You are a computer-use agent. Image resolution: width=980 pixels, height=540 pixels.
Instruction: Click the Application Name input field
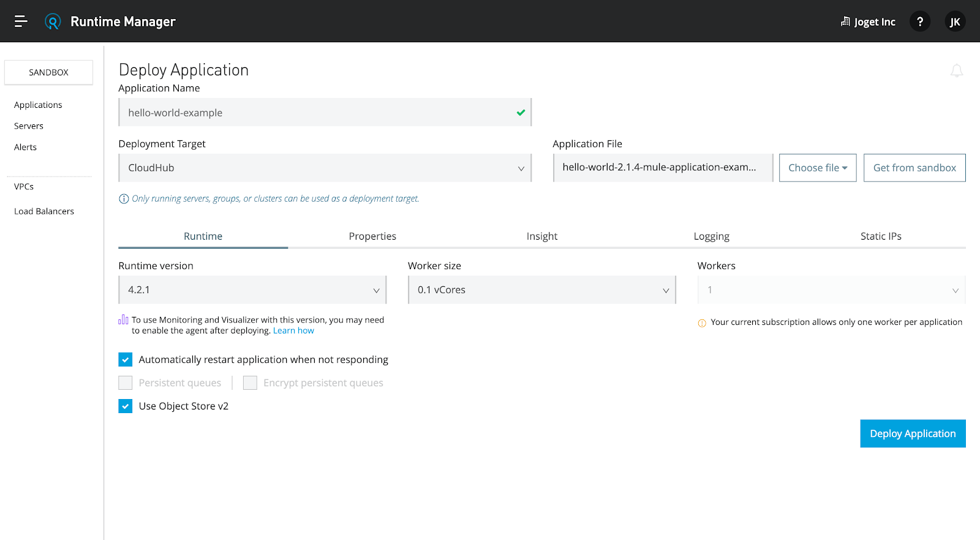pos(325,112)
